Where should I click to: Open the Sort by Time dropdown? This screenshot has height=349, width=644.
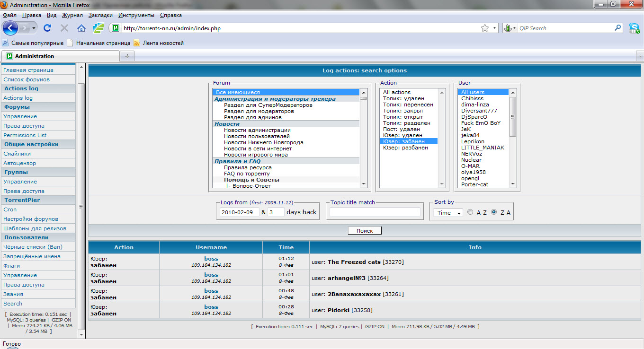pyautogui.click(x=448, y=213)
